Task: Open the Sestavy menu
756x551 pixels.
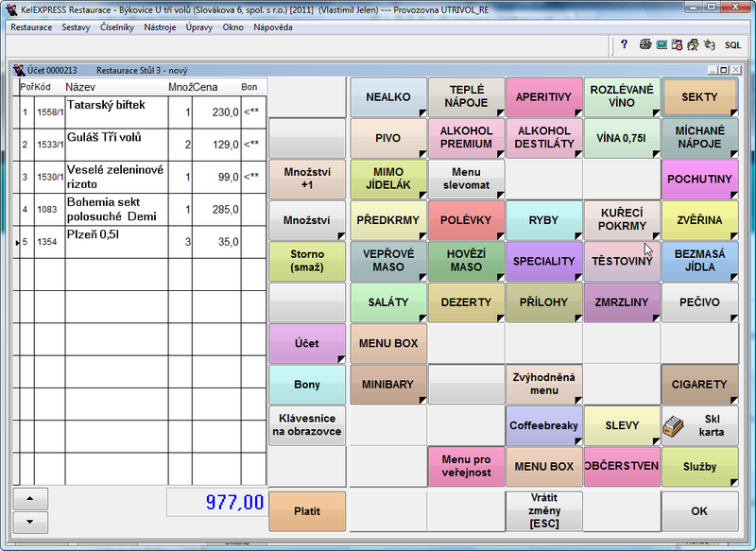Action: pyautogui.click(x=77, y=27)
